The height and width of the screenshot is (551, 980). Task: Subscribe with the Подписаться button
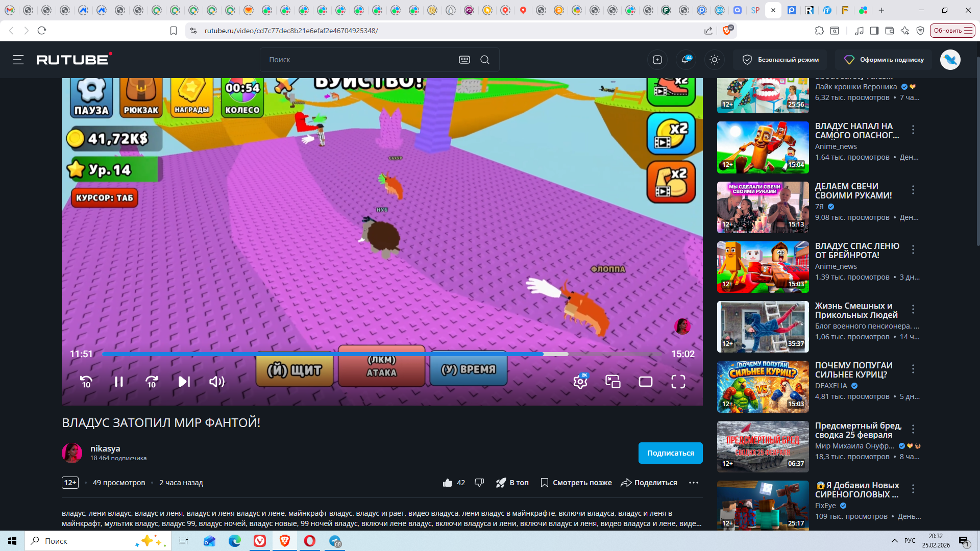[670, 453]
